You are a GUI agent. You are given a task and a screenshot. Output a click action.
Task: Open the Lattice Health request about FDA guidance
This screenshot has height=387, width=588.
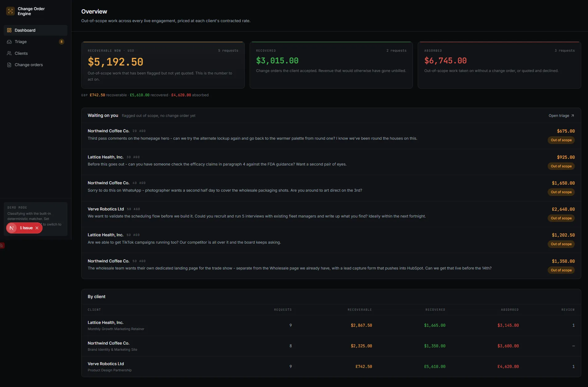coord(331,162)
